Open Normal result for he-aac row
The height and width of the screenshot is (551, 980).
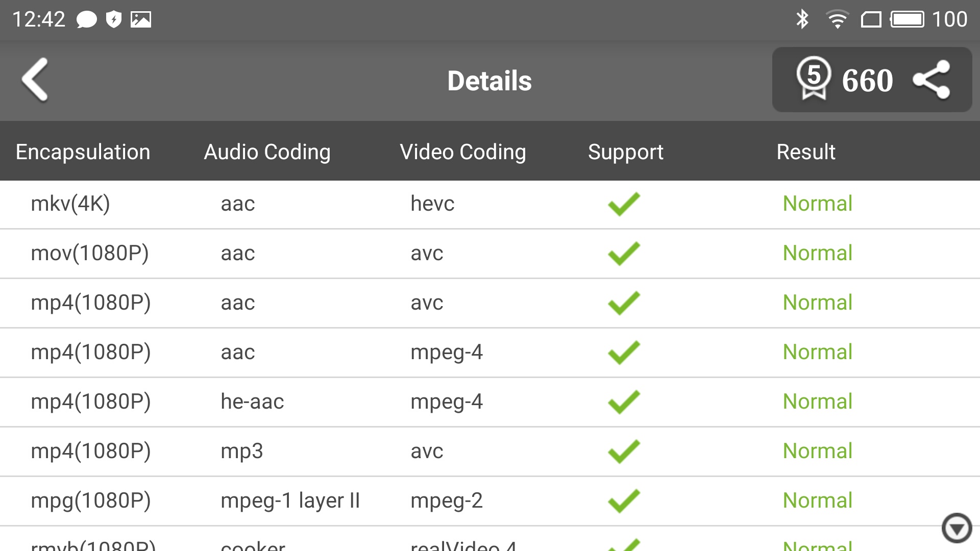[818, 402]
